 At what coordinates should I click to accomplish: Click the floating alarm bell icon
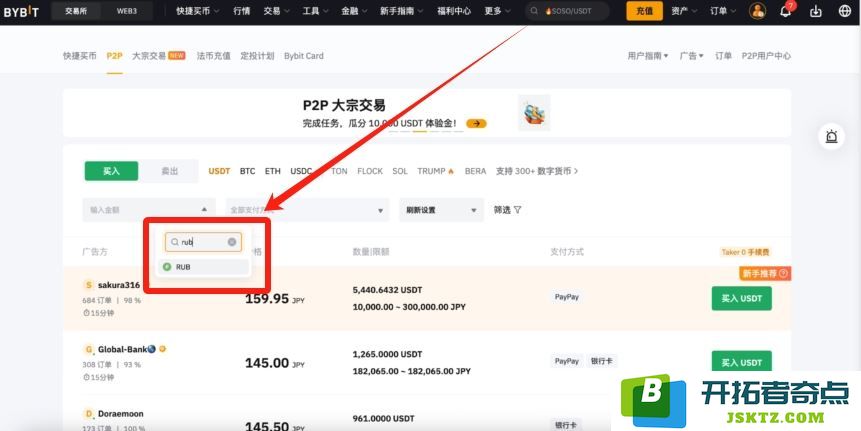[831, 136]
